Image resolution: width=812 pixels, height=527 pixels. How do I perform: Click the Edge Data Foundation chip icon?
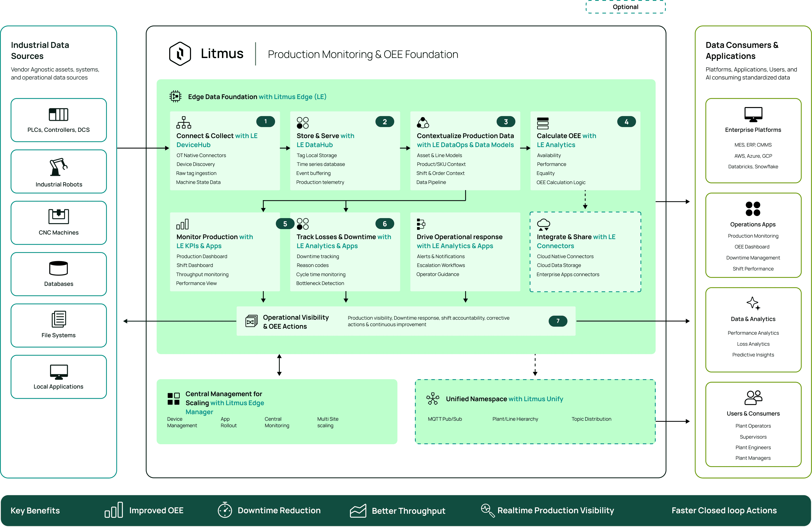pos(175,97)
